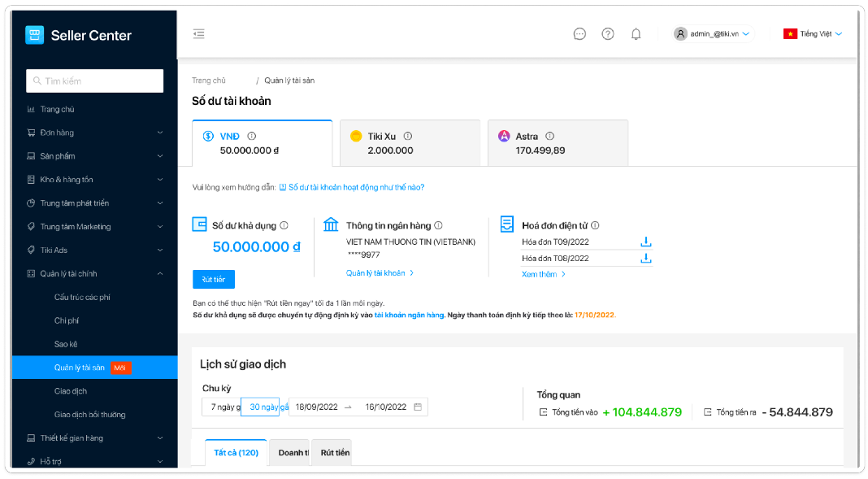Click the end date 16/10/2022 field
Viewport: 868px width, 479px height.
point(386,407)
